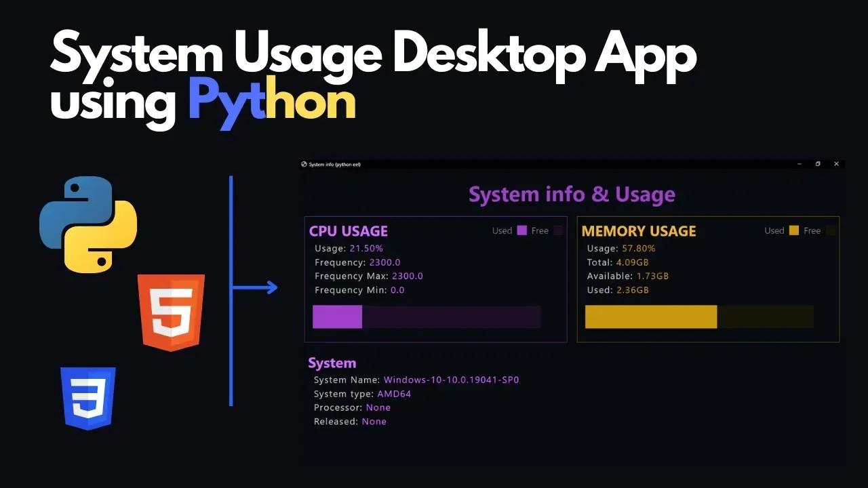
Task: Click the CPU usage progress bar
Action: 427,317
